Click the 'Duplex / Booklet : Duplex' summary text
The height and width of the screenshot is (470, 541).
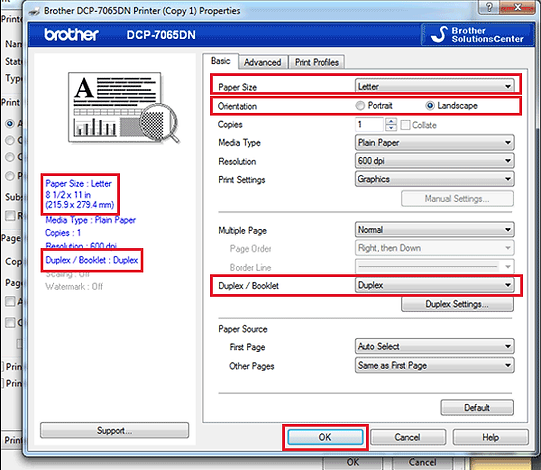coord(92,260)
